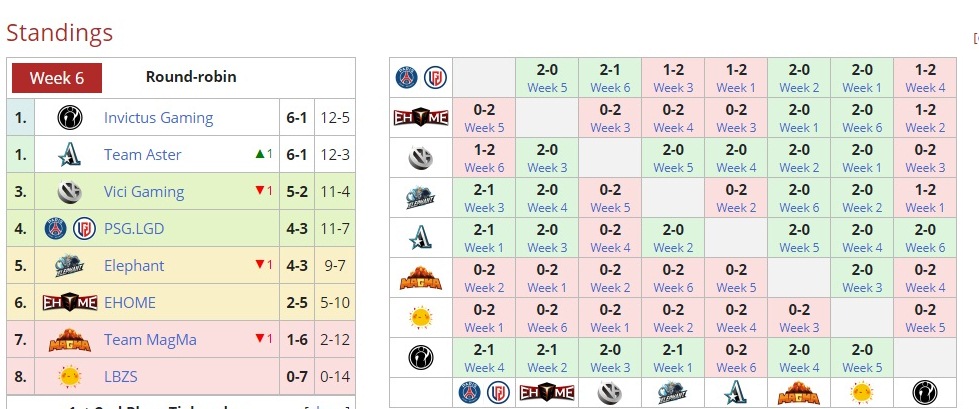Click Team Aster logo in standings list
979x409 pixels.
pyautogui.click(x=70, y=155)
